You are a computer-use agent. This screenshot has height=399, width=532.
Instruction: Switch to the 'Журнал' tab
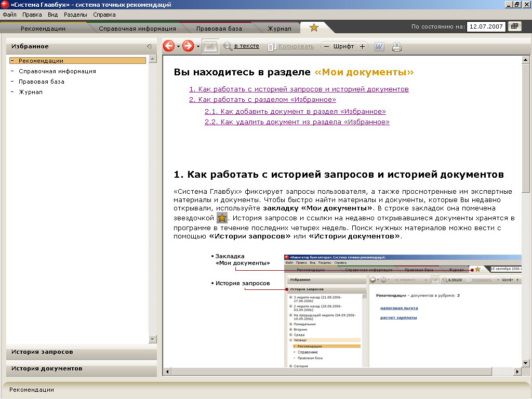click(279, 29)
